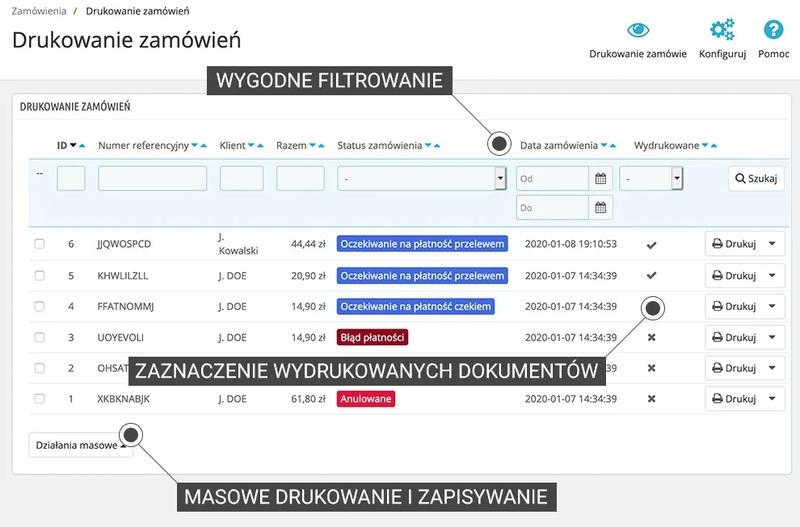Expand Drukuj options for order JJQWOSPCD

[x=772, y=244]
